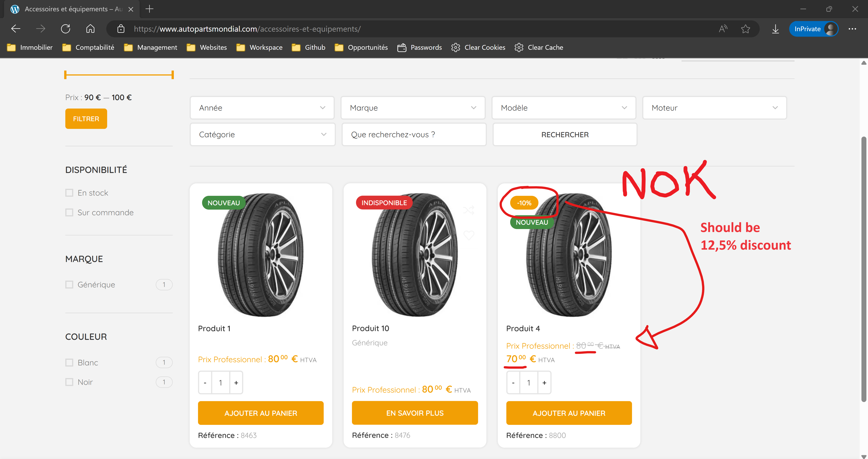Expand the Catégorie dropdown

coord(263,135)
